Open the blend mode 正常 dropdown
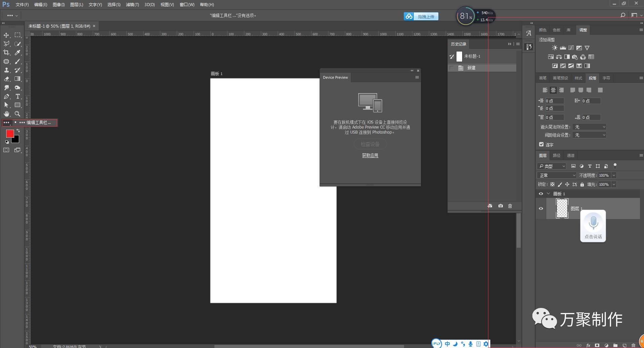The height and width of the screenshot is (348, 644). pyautogui.click(x=557, y=175)
